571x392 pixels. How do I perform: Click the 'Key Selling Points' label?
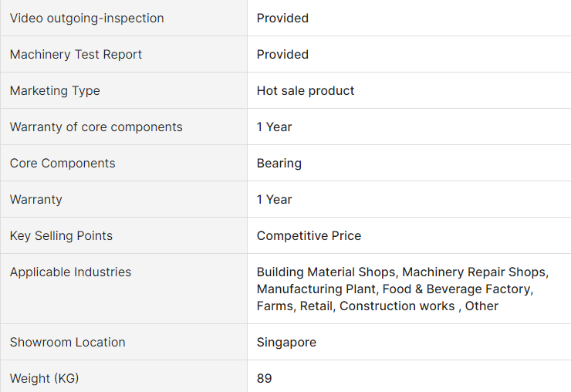pyautogui.click(x=61, y=235)
